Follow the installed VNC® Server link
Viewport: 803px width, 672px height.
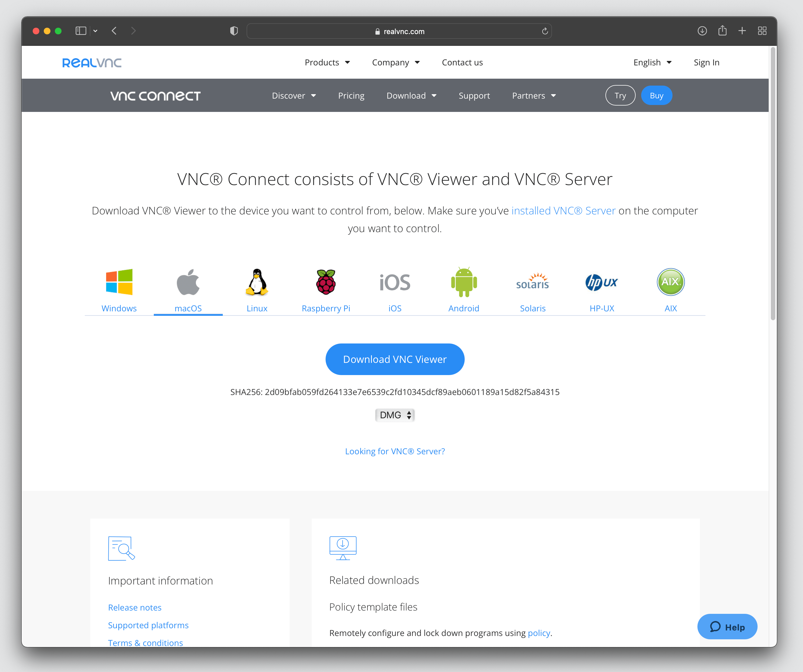(563, 211)
